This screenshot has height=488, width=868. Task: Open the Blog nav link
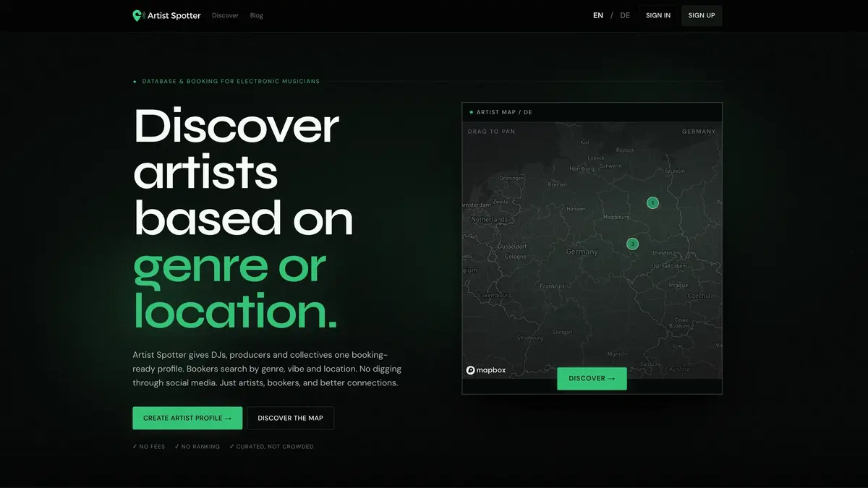(x=256, y=15)
